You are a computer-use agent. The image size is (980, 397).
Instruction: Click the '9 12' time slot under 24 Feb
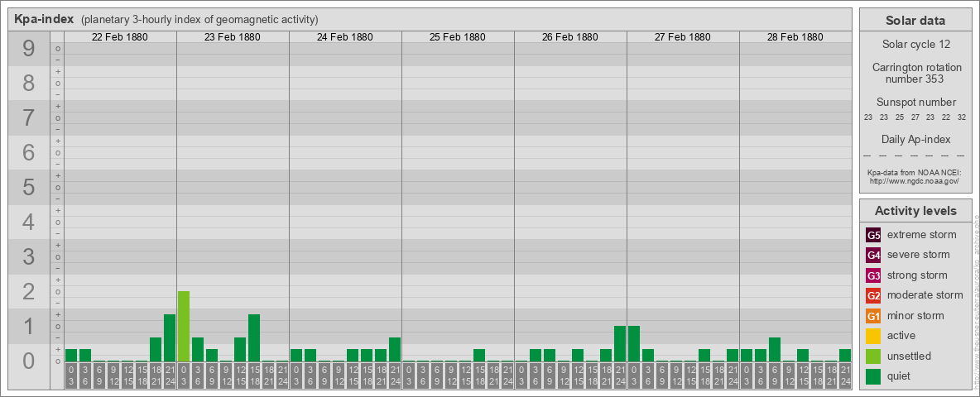coord(339,376)
